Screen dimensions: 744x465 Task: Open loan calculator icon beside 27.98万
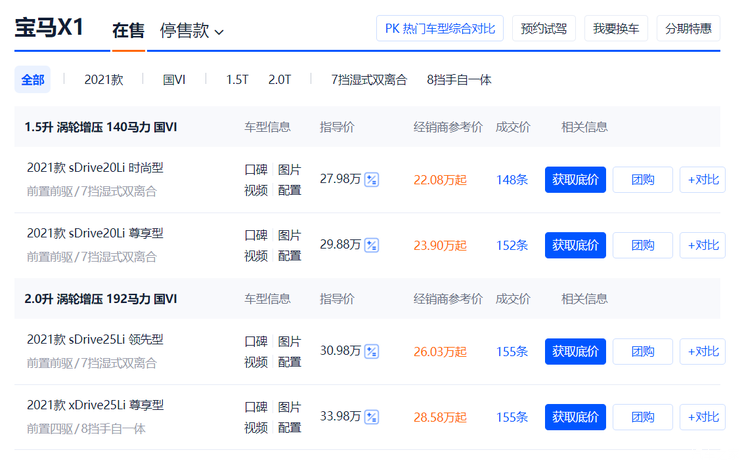tap(372, 180)
